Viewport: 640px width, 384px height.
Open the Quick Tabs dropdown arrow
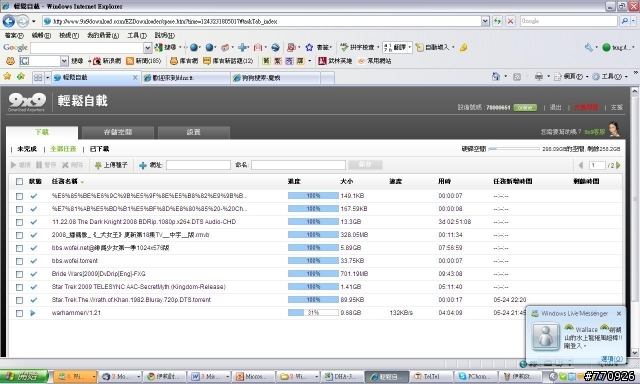click(47, 77)
